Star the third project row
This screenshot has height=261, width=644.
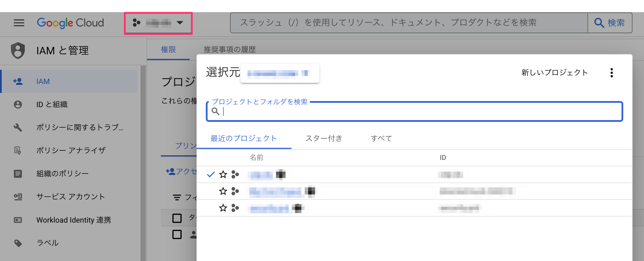[223, 208]
